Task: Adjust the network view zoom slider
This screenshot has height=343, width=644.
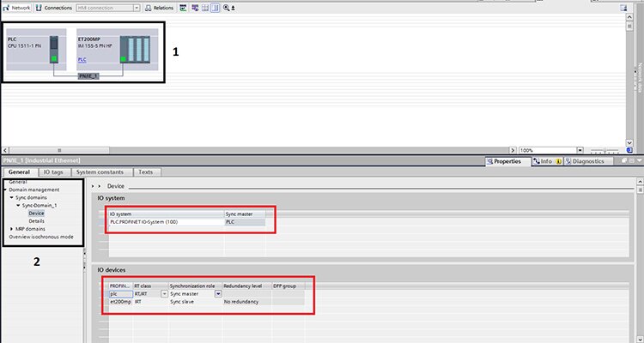Action: click(605, 151)
